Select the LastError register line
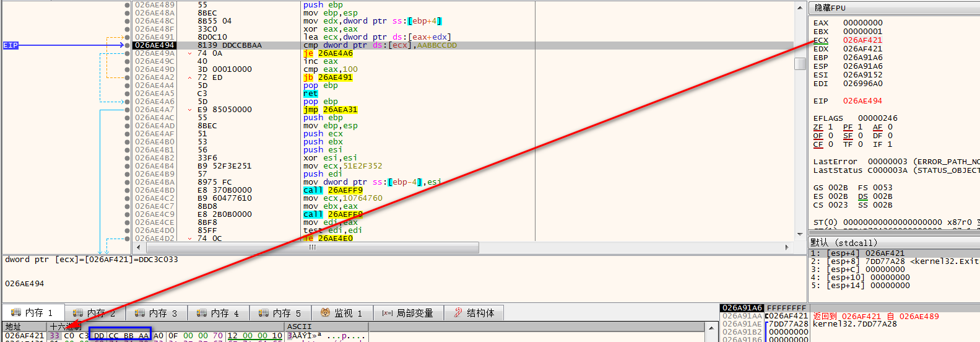The width and height of the screenshot is (980, 342). (x=896, y=162)
